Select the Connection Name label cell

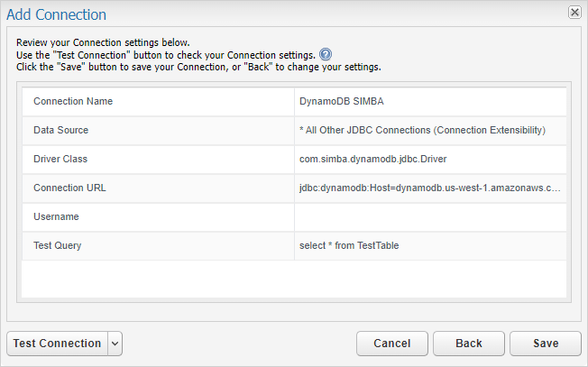point(158,102)
